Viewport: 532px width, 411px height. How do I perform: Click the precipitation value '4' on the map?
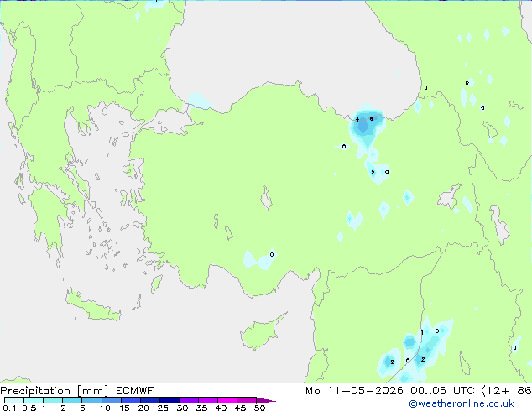[x=357, y=119]
